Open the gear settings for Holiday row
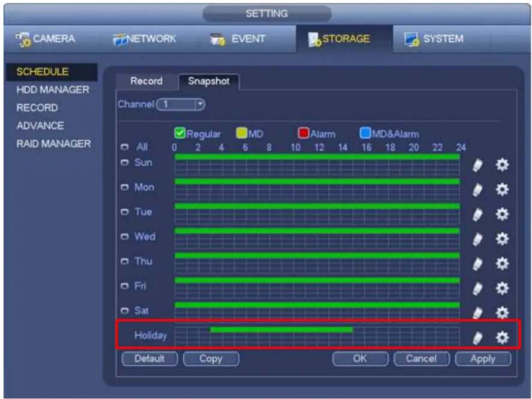The height and width of the screenshot is (399, 532). (502, 338)
